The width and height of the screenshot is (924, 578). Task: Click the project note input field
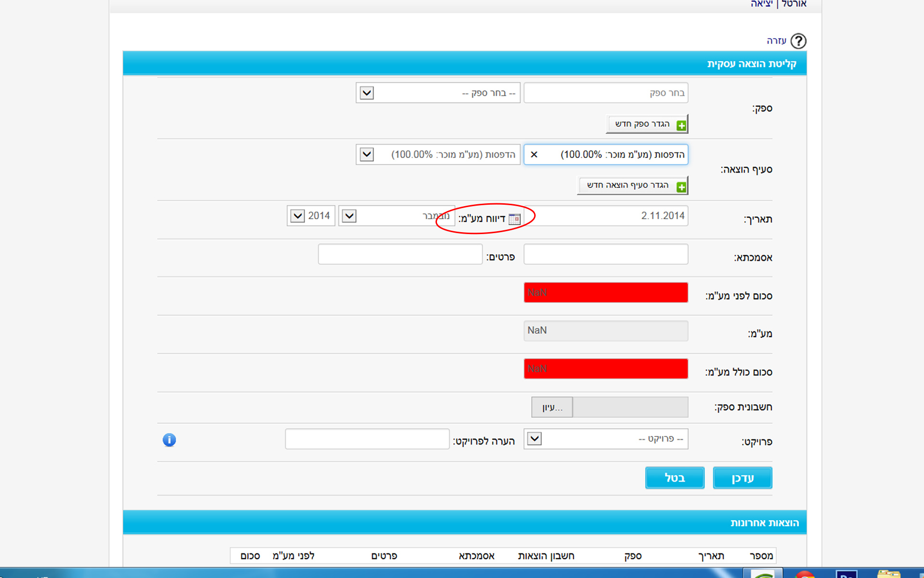[x=367, y=439]
